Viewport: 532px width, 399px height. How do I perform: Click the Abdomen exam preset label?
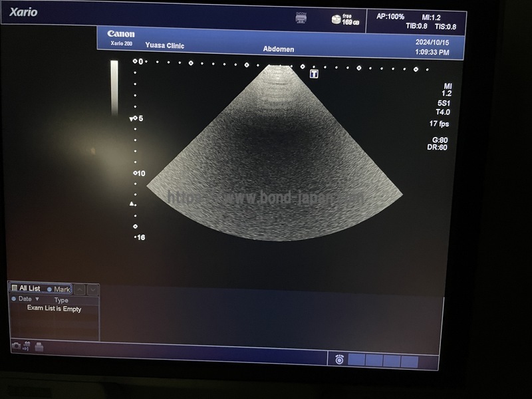[278, 49]
